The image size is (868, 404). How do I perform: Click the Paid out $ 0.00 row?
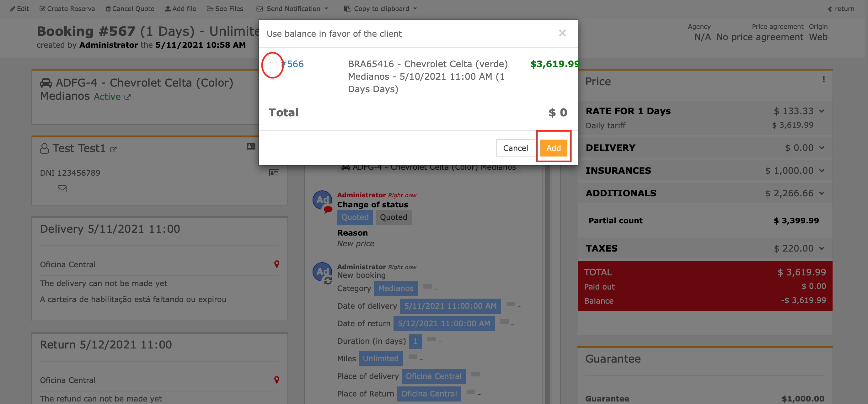705,286
